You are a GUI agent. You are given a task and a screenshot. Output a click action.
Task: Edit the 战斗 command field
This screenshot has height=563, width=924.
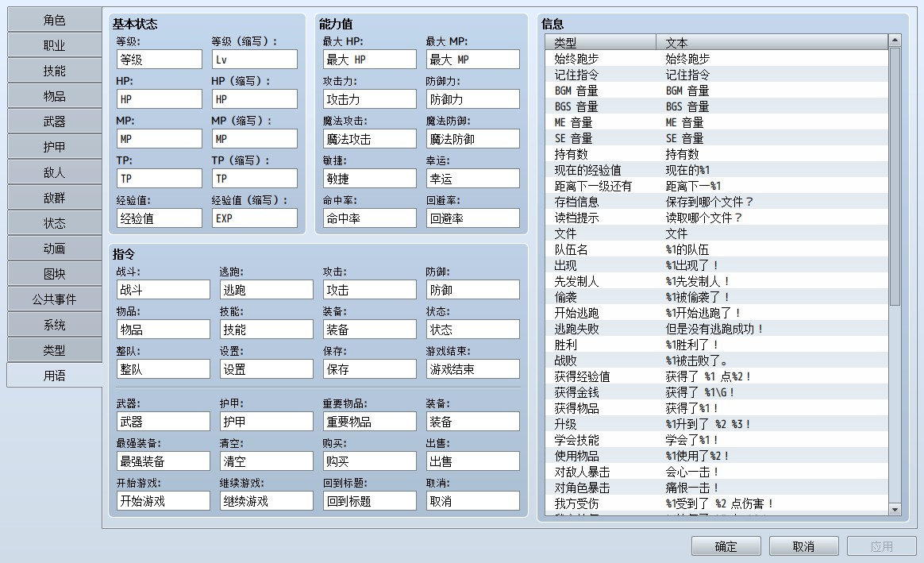164,290
